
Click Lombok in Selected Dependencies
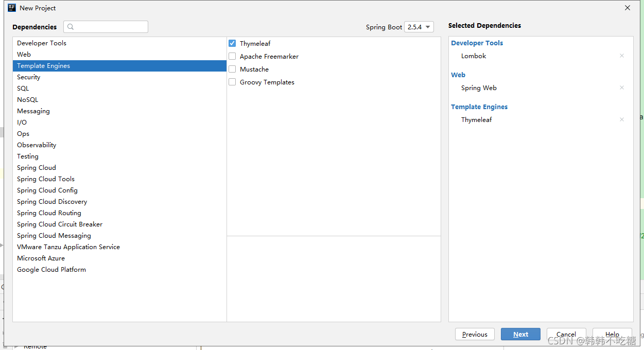point(474,56)
